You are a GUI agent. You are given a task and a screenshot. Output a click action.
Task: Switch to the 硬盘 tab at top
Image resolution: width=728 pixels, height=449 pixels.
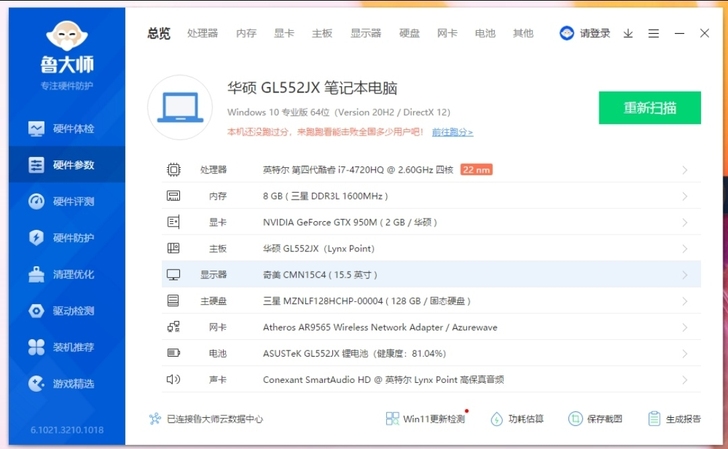click(410, 33)
